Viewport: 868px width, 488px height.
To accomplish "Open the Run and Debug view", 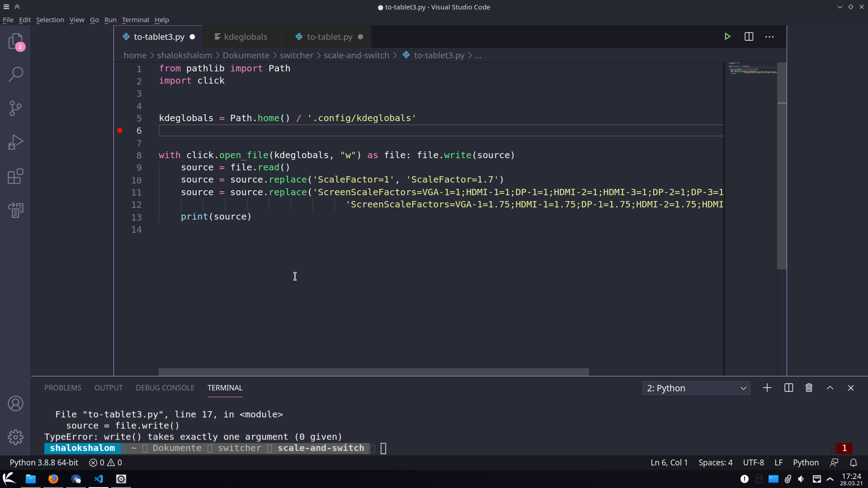I will point(16,142).
